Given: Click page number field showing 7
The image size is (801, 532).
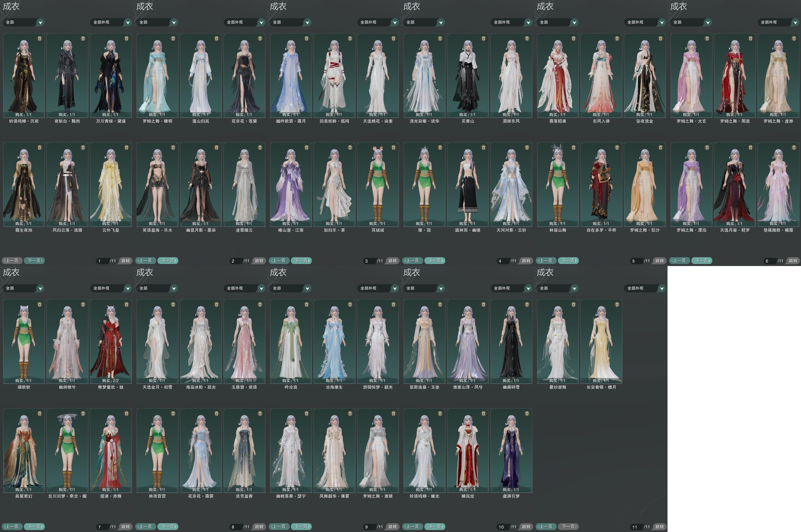Looking at the screenshot, I should 102,527.
